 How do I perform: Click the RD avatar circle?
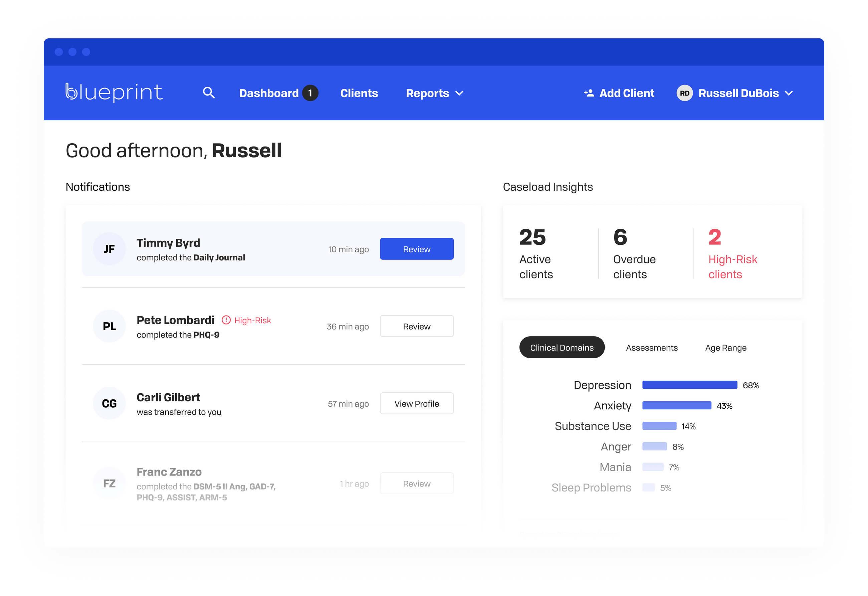[x=684, y=93]
